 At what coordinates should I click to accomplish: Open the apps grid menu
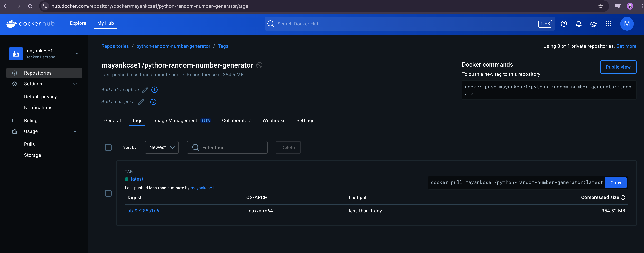click(609, 24)
